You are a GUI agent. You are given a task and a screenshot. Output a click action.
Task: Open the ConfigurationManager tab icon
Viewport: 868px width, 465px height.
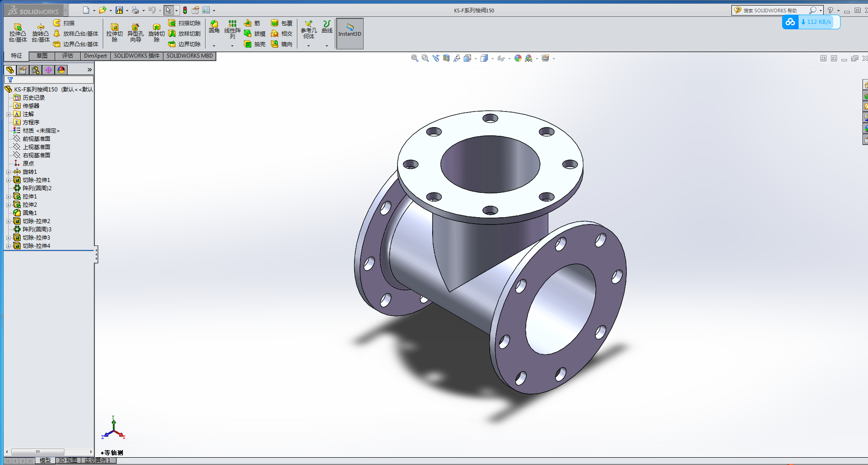pos(36,70)
